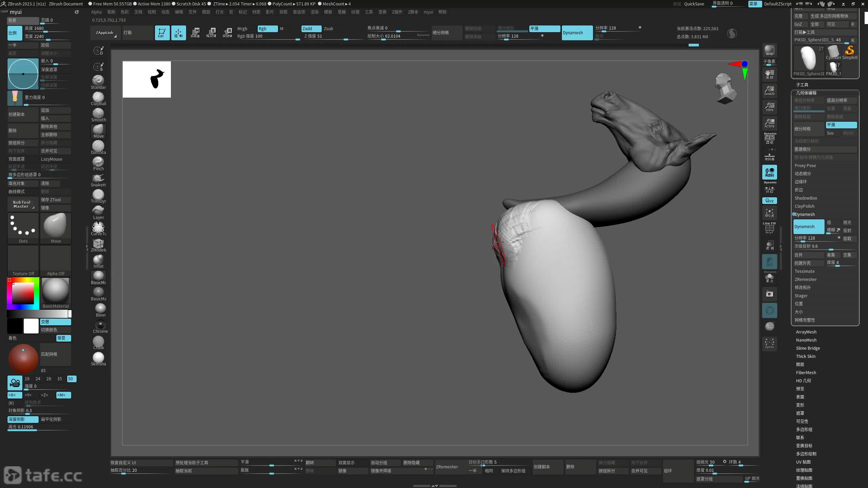Expand the FiberMesh palette section
This screenshot has height=488, width=868.
[806, 372]
